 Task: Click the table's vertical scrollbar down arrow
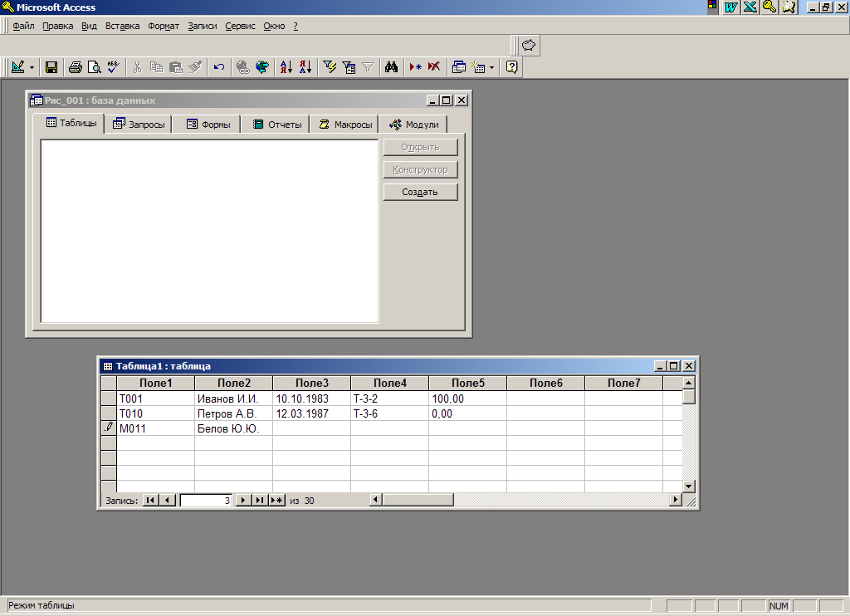point(688,486)
